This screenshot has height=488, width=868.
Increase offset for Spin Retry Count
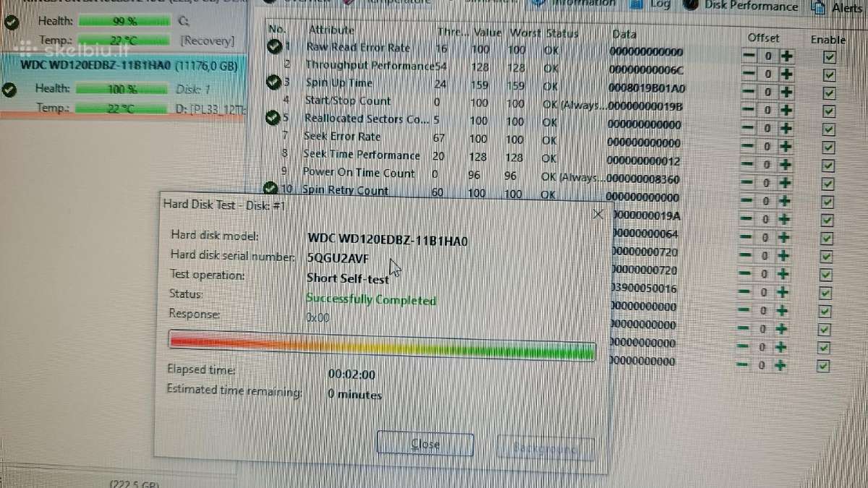click(784, 201)
